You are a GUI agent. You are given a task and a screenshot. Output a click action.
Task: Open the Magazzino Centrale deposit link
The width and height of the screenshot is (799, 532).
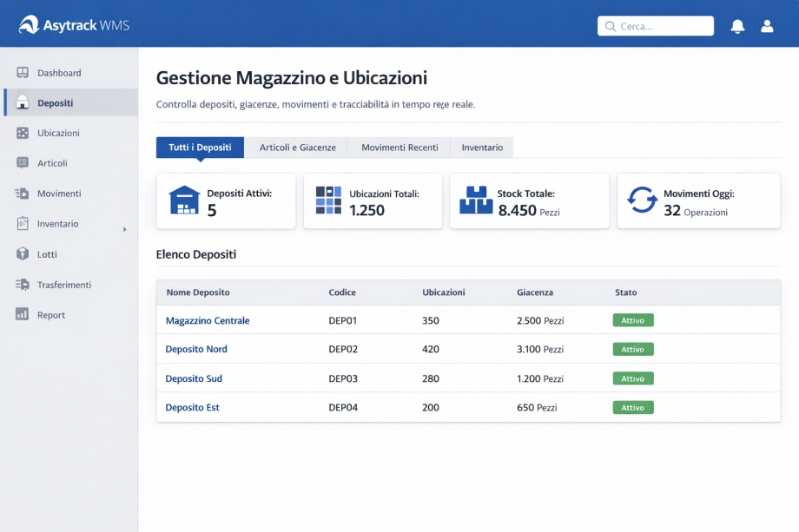click(208, 321)
